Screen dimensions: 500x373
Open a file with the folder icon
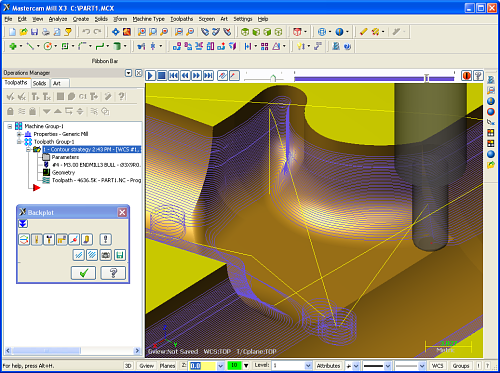coord(23,32)
